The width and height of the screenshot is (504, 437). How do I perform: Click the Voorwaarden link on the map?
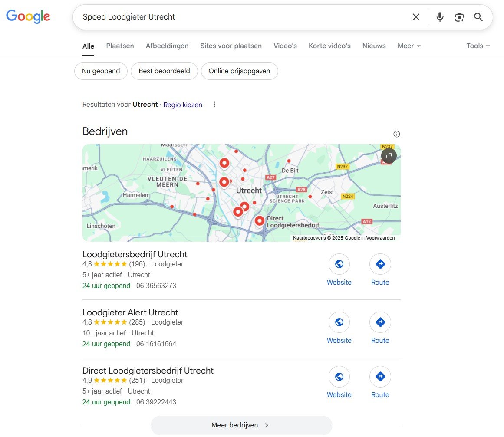tap(380, 238)
